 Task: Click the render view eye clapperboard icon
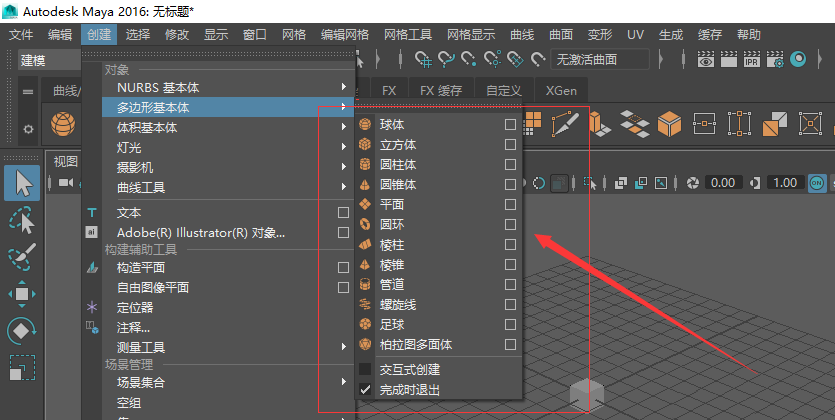click(x=706, y=59)
